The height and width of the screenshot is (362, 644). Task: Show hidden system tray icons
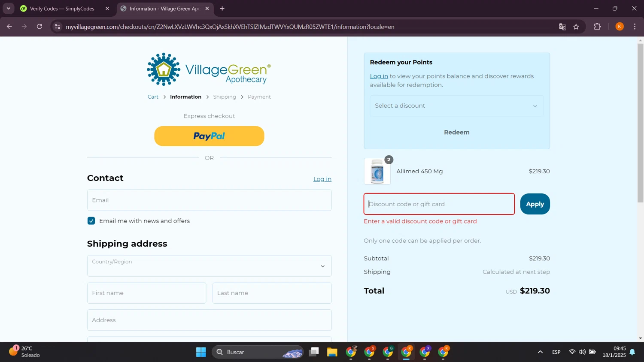tap(540, 352)
